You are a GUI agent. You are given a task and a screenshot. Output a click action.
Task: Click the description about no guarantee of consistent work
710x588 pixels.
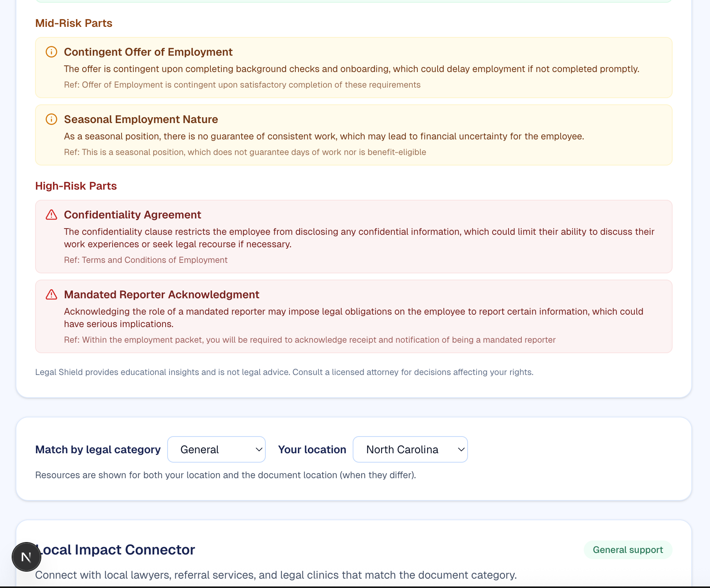click(x=324, y=137)
